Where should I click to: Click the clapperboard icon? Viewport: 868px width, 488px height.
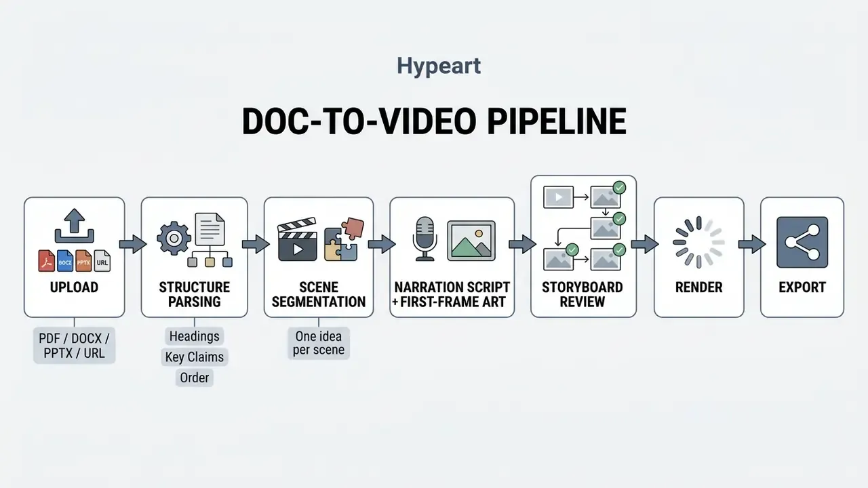click(x=297, y=239)
